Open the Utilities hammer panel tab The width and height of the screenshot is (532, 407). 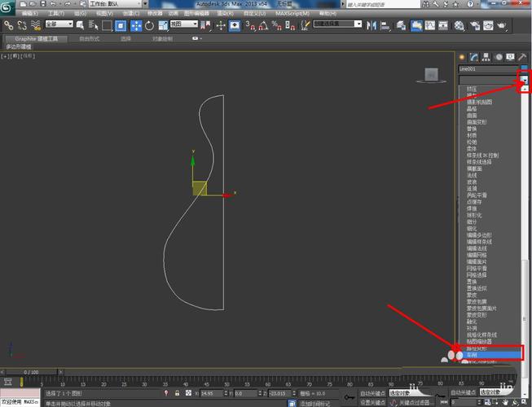tap(522, 57)
